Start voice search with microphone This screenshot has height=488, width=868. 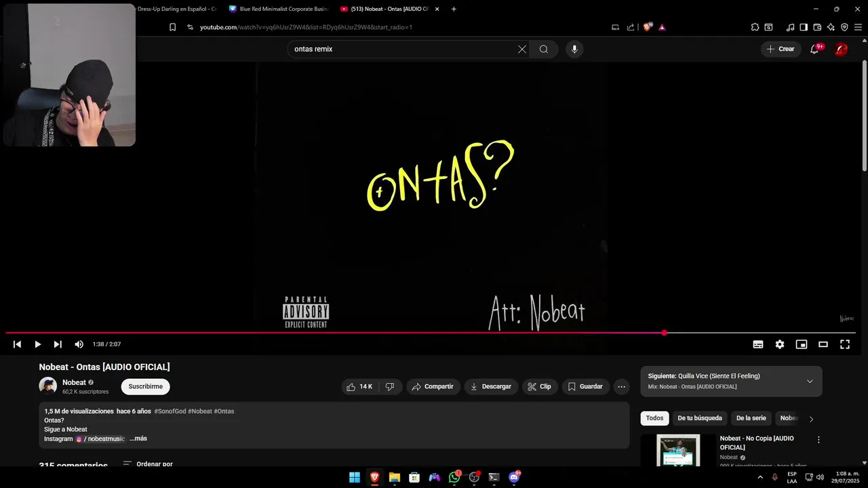(x=574, y=49)
